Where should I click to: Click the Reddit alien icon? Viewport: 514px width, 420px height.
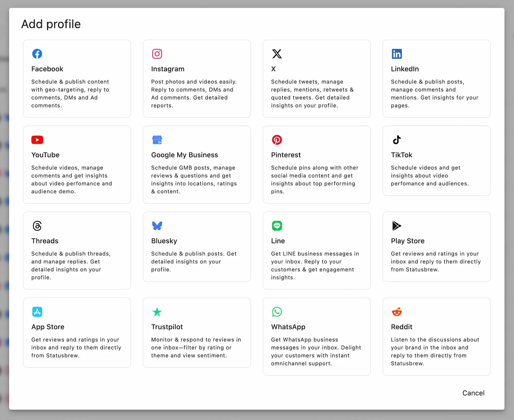click(397, 312)
